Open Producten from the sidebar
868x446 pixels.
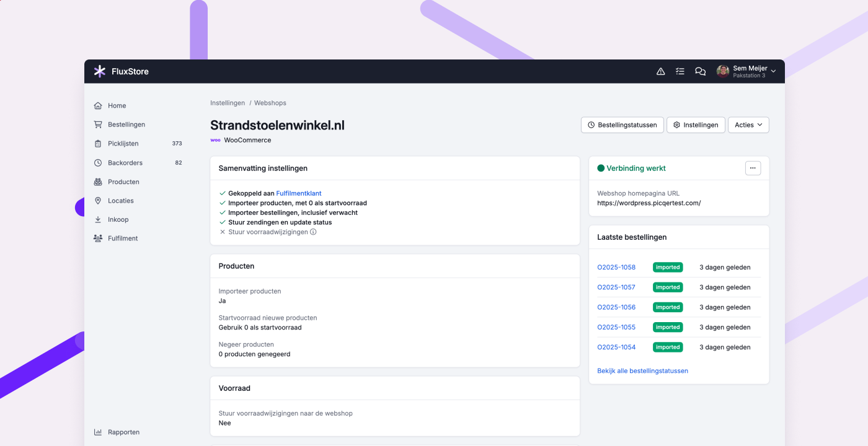[123, 182]
